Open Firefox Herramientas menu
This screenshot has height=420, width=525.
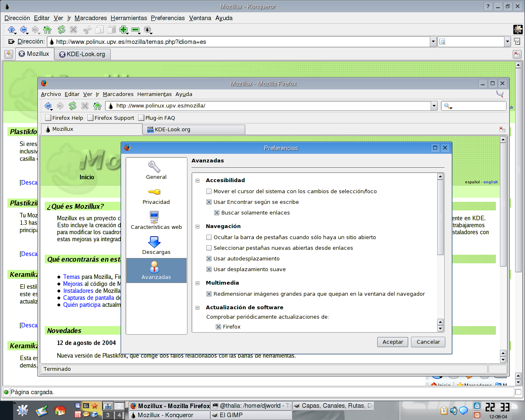click(x=154, y=94)
